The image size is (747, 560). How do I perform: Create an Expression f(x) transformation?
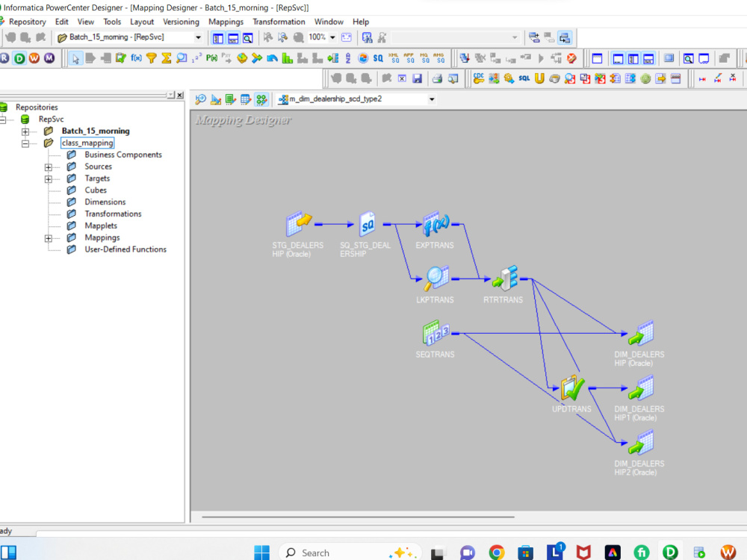pos(136,58)
